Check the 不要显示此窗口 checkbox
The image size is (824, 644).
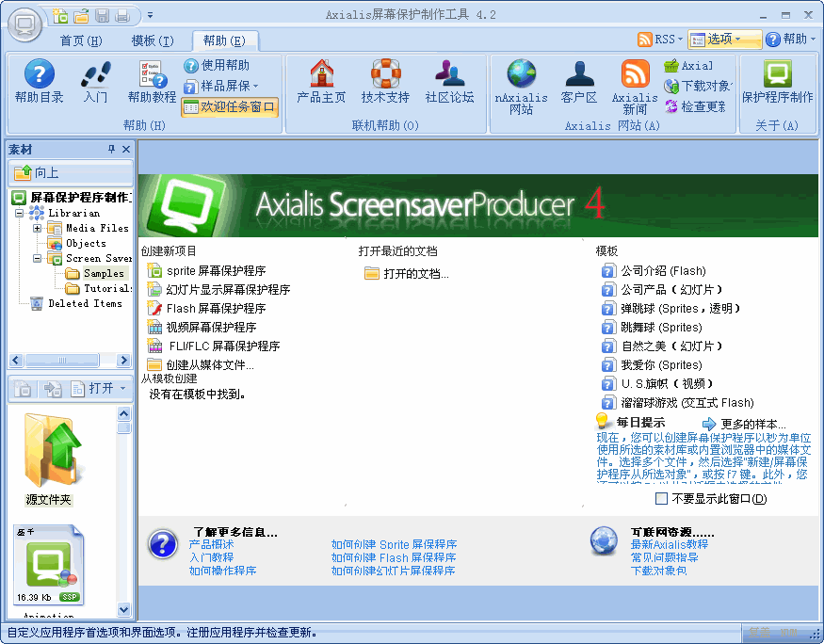[x=661, y=499]
